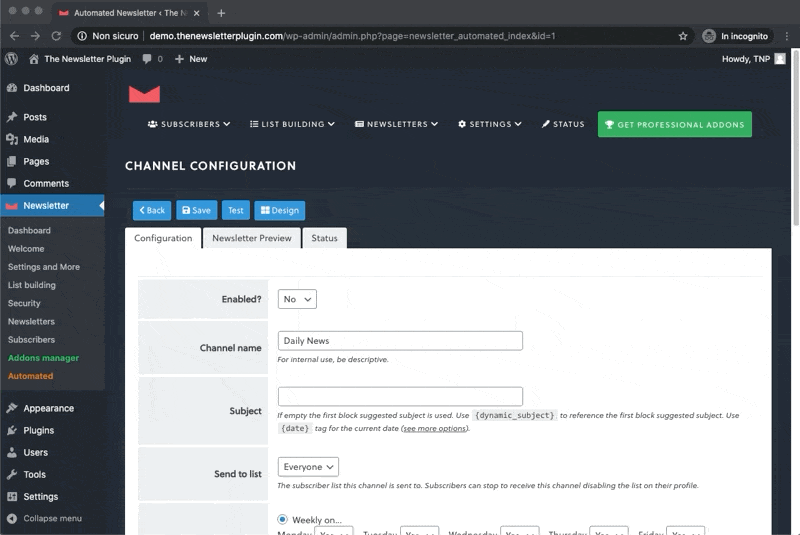Viewport: 800px width, 535px height.
Task: Click the Appearance brush icon
Action: click(12, 408)
